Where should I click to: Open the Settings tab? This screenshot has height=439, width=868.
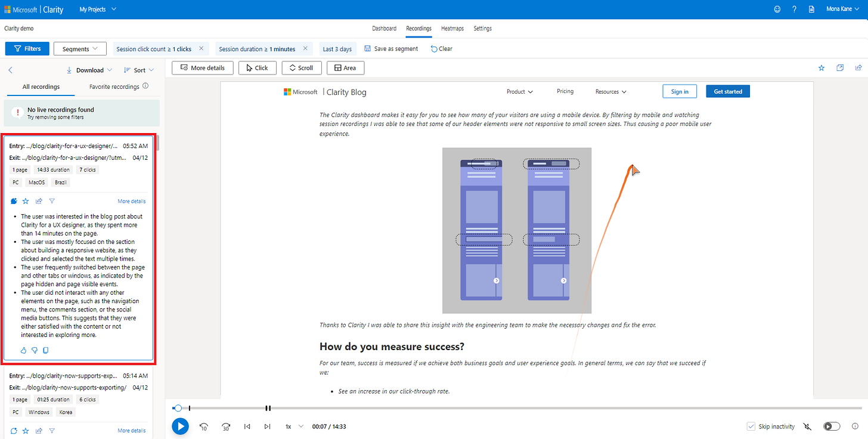click(483, 29)
